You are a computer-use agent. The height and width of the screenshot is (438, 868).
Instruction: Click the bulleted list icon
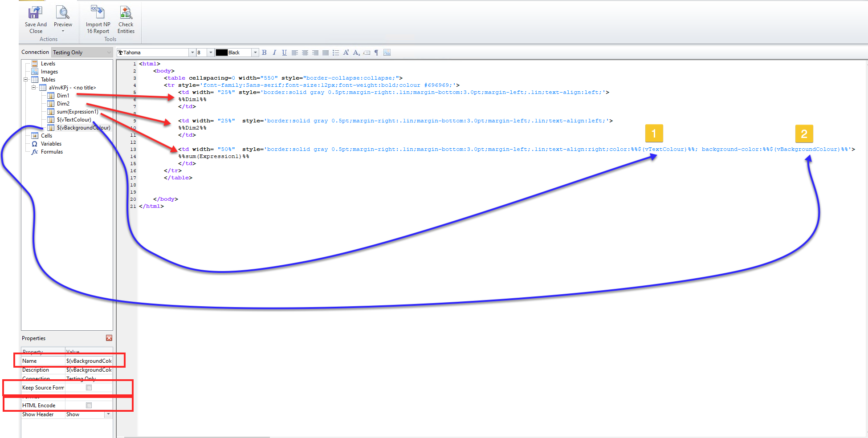[336, 53]
